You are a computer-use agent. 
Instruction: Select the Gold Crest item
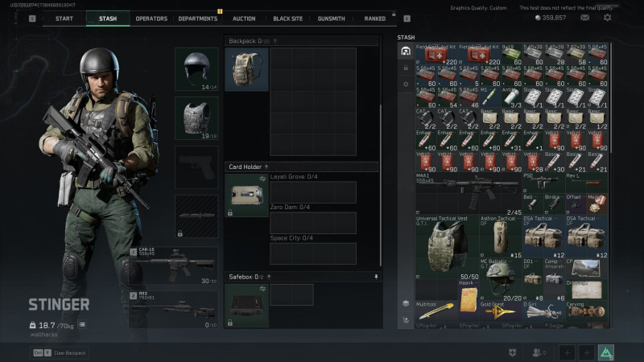501,312
